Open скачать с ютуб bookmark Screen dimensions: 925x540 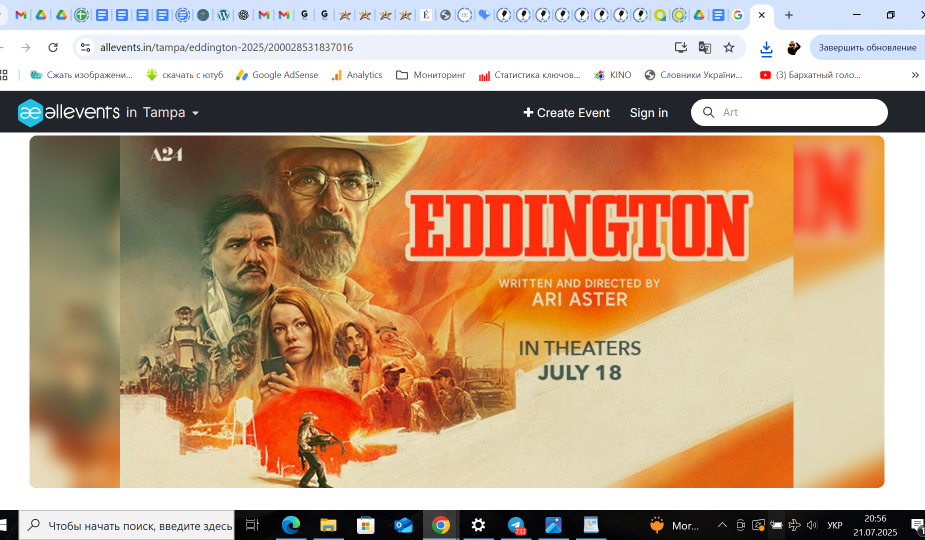(x=185, y=75)
